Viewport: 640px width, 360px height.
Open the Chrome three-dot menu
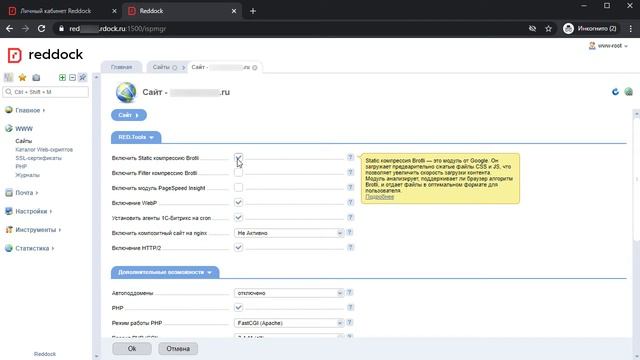[x=631, y=29]
